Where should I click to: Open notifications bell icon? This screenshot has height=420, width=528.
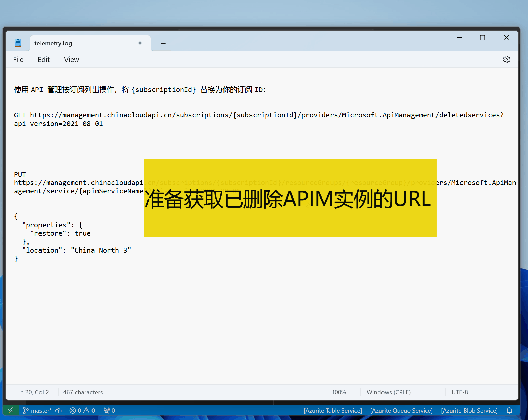pyautogui.click(x=509, y=410)
